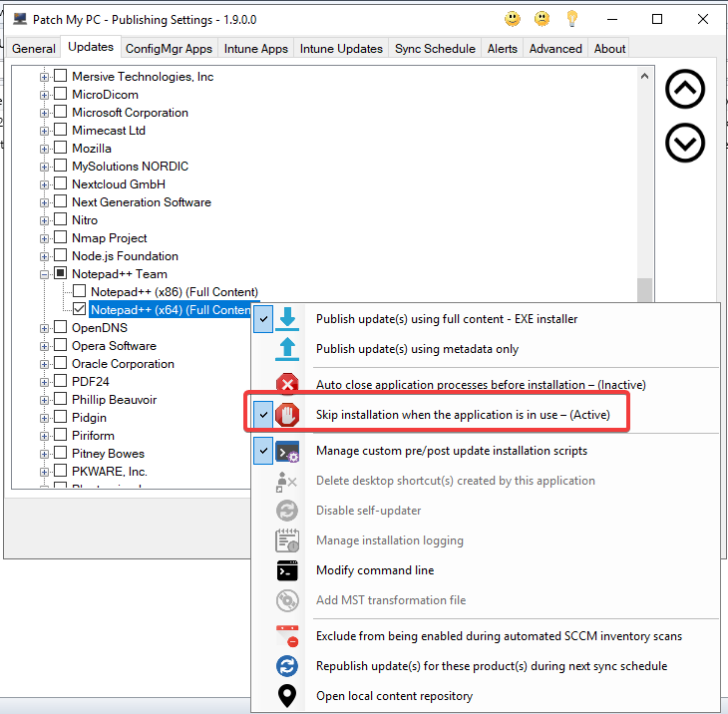Select Publish update(s) using metadata only
Viewport: 728px width, 714px height.
coord(486,349)
